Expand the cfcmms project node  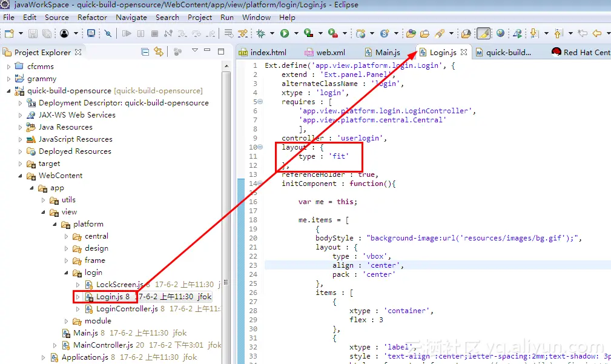coord(9,67)
